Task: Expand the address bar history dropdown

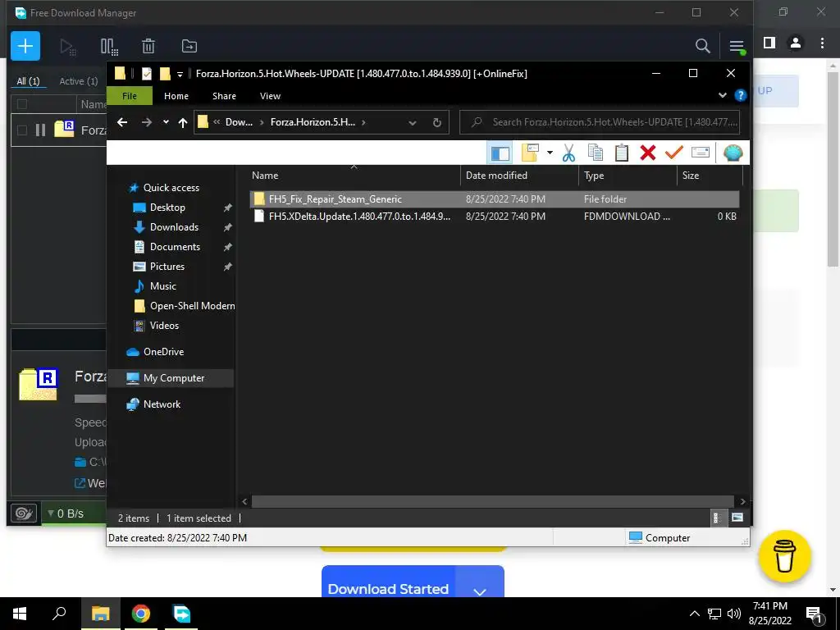Action: point(412,123)
